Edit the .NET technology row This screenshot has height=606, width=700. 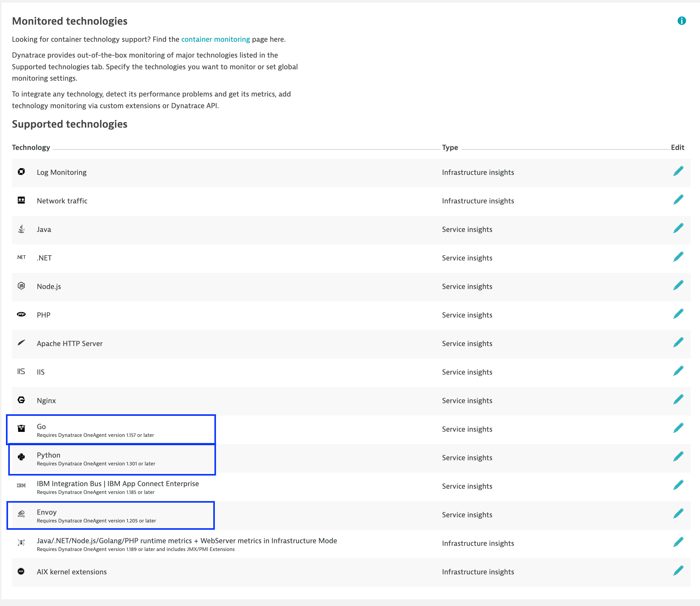(x=678, y=257)
